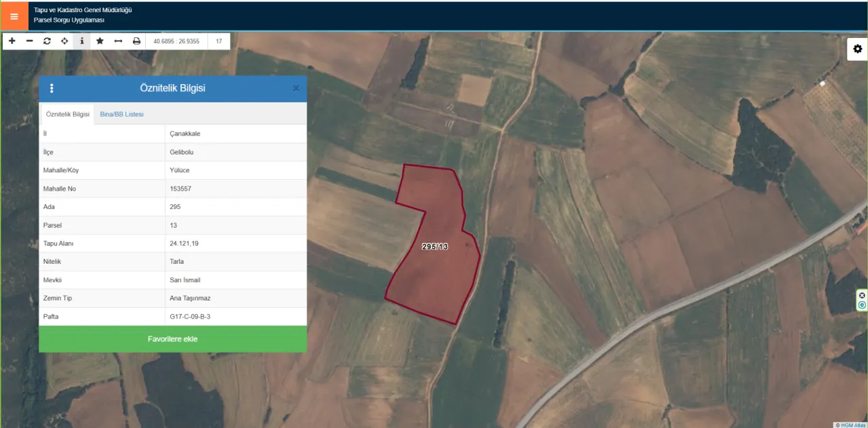Viewport: 868px width, 428px height.
Task: Open favorites with the star icon
Action: tap(100, 41)
